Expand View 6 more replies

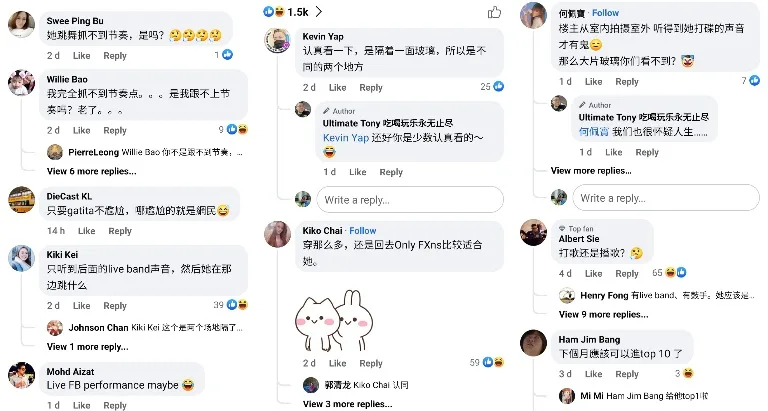click(92, 171)
